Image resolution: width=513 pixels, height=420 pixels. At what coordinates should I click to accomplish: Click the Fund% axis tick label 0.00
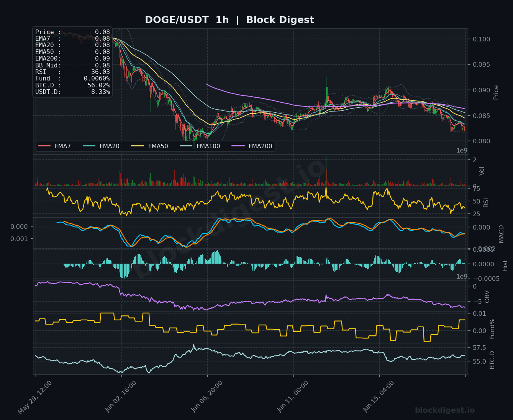[x=479, y=331]
